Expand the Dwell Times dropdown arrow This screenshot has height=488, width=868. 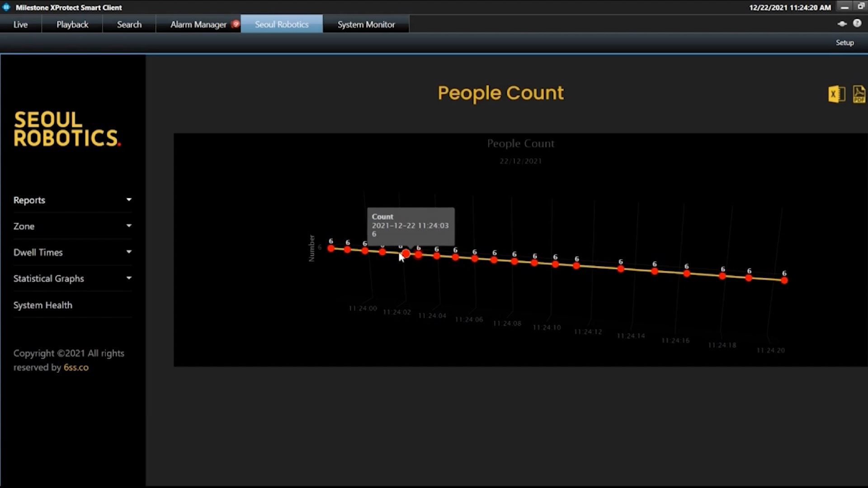pos(129,252)
